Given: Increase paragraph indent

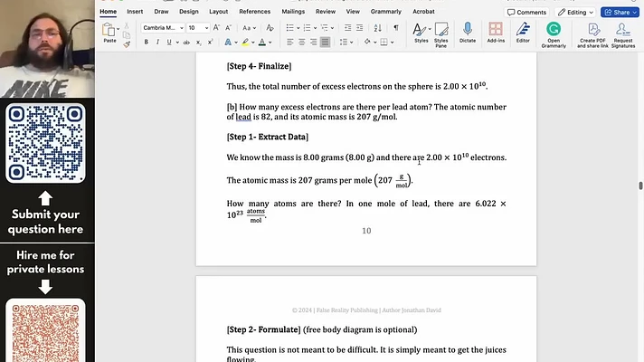Looking at the screenshot, I should coord(359,27).
